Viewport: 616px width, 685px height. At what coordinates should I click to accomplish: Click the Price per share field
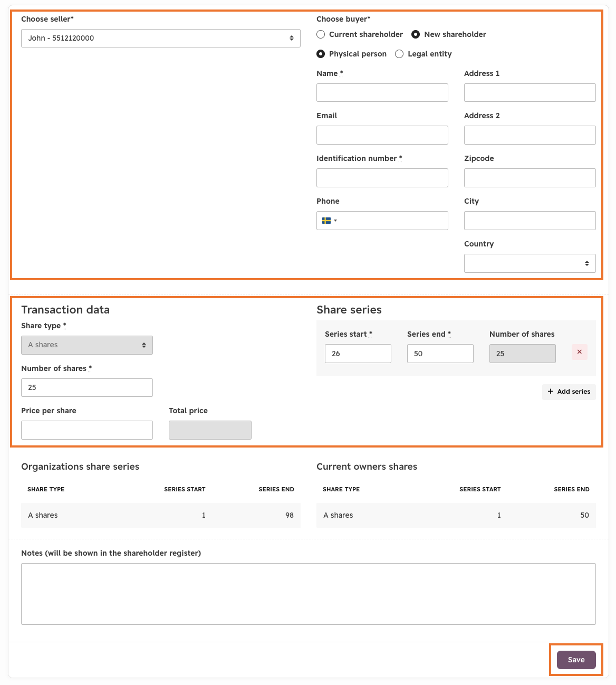(87, 430)
